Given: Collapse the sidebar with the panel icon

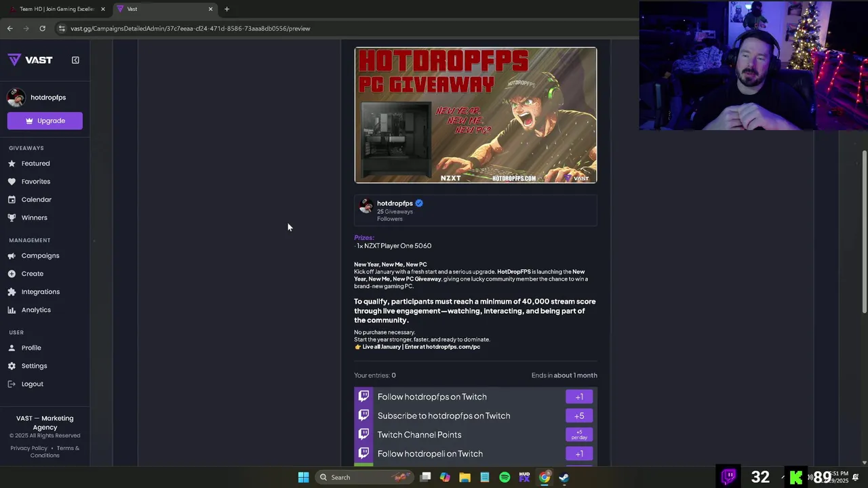Looking at the screenshot, I should click(75, 60).
